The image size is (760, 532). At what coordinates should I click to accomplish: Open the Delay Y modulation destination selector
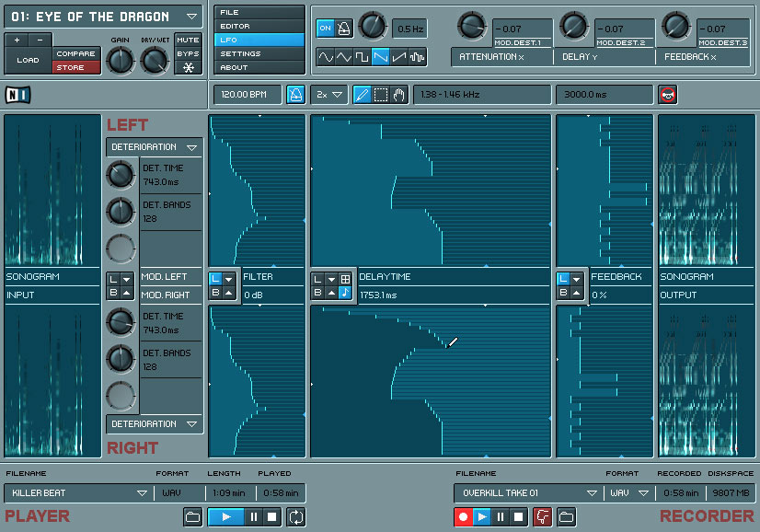[604, 57]
